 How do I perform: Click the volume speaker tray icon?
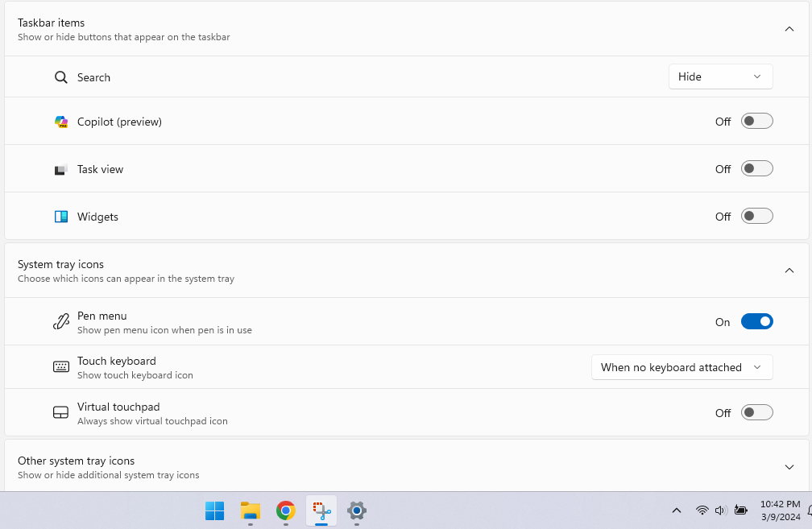(x=721, y=510)
